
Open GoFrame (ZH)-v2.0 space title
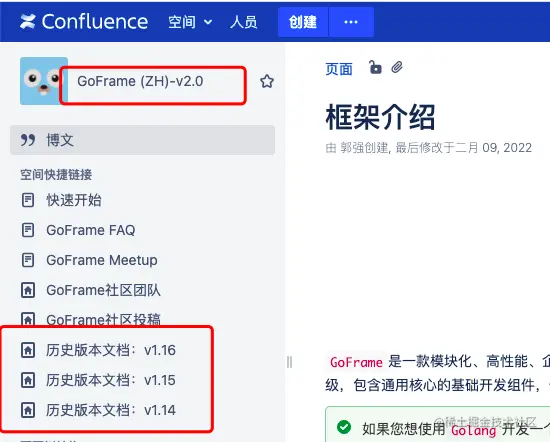(140, 81)
